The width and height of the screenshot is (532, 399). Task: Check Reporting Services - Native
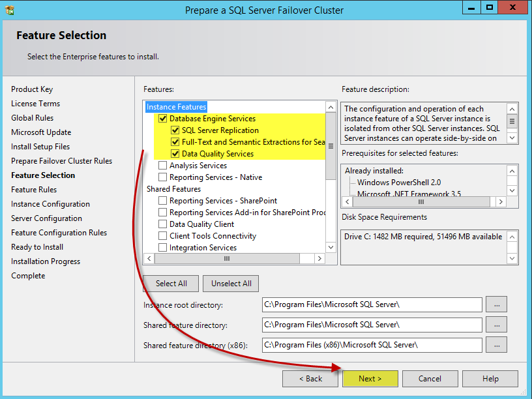pos(163,177)
